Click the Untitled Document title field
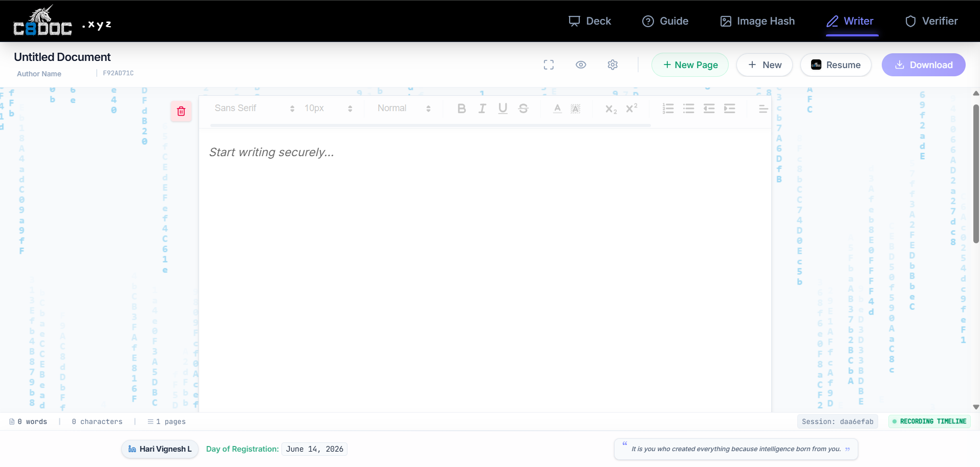 (62, 57)
